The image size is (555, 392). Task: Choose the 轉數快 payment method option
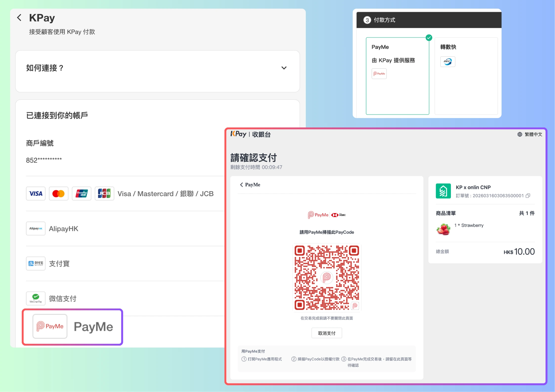466,76
